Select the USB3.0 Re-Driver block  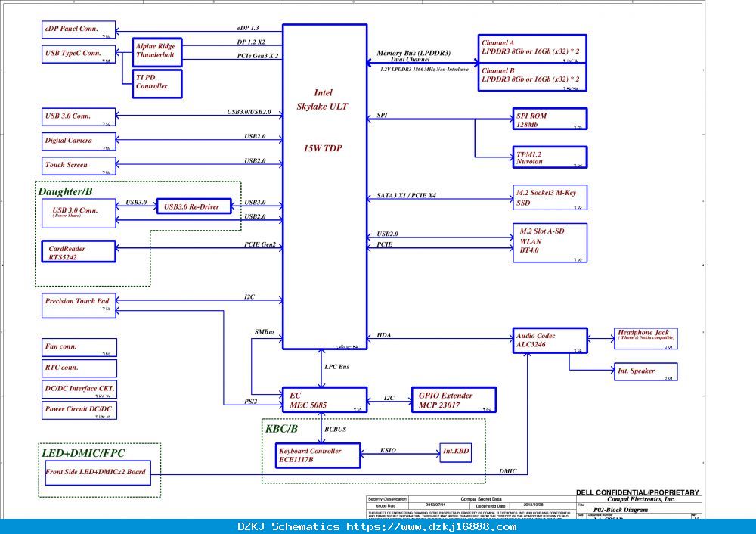tap(194, 206)
